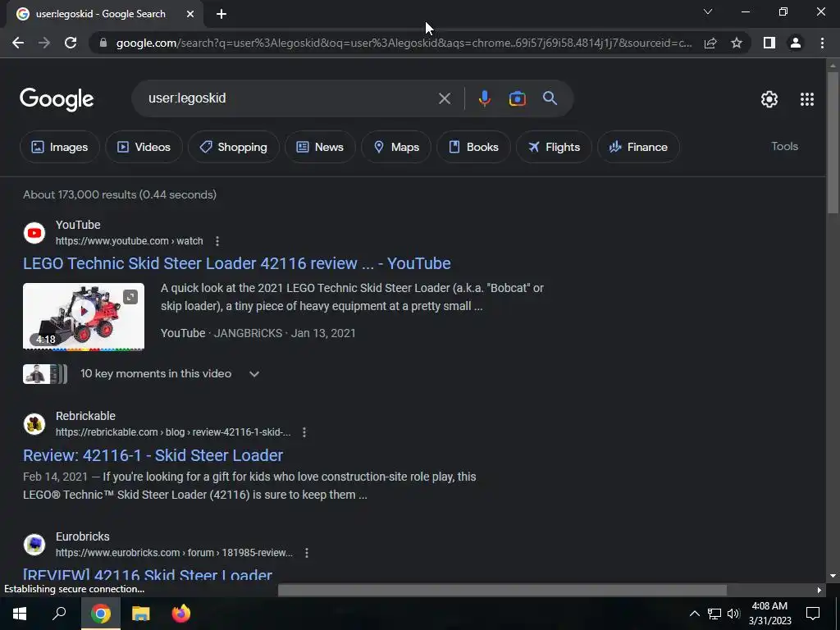Open the more options dots for the Rebrickable result
Viewport: 840px width, 630px height.
[x=304, y=431]
